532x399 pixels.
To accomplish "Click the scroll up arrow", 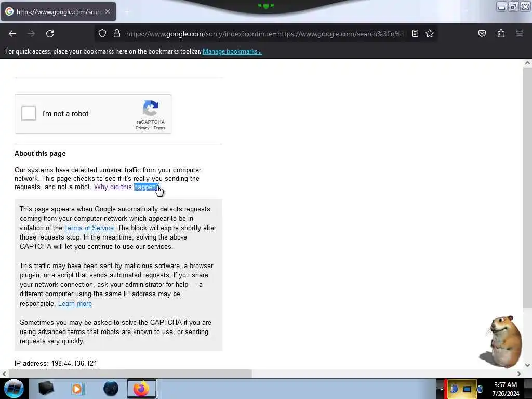I will point(527,63).
